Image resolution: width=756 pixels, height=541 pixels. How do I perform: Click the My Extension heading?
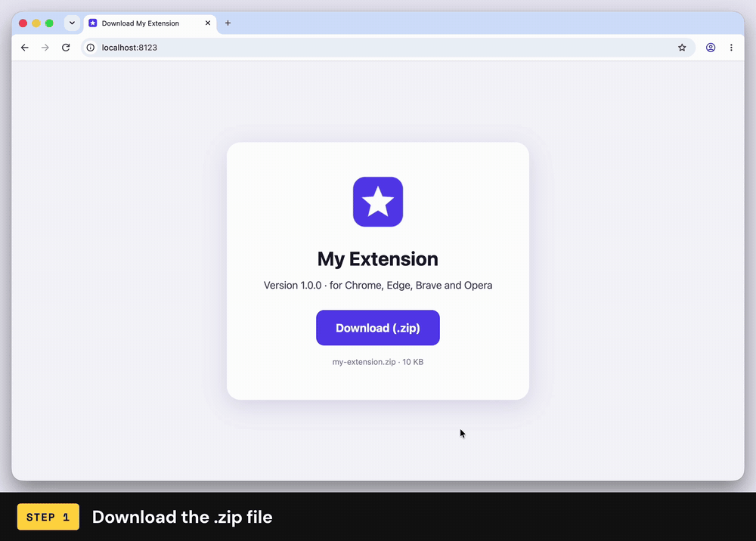377,258
